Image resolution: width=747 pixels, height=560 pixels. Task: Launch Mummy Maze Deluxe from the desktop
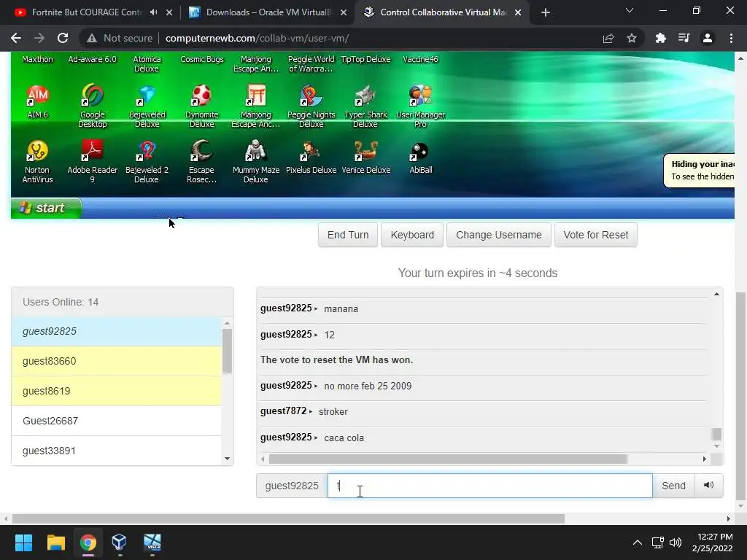(256, 161)
